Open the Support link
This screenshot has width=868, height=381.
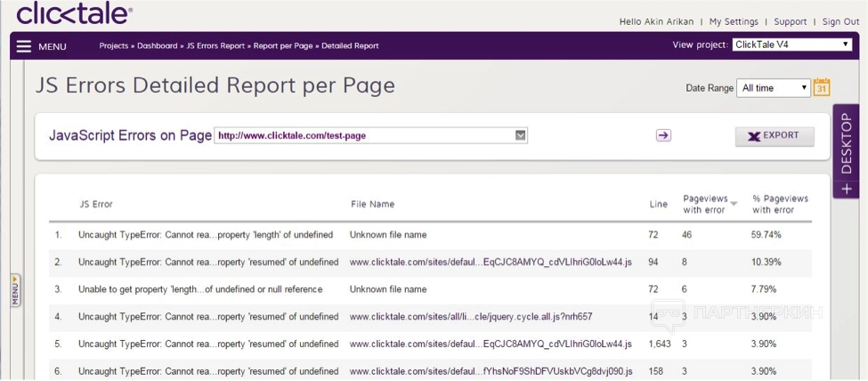[x=790, y=21]
